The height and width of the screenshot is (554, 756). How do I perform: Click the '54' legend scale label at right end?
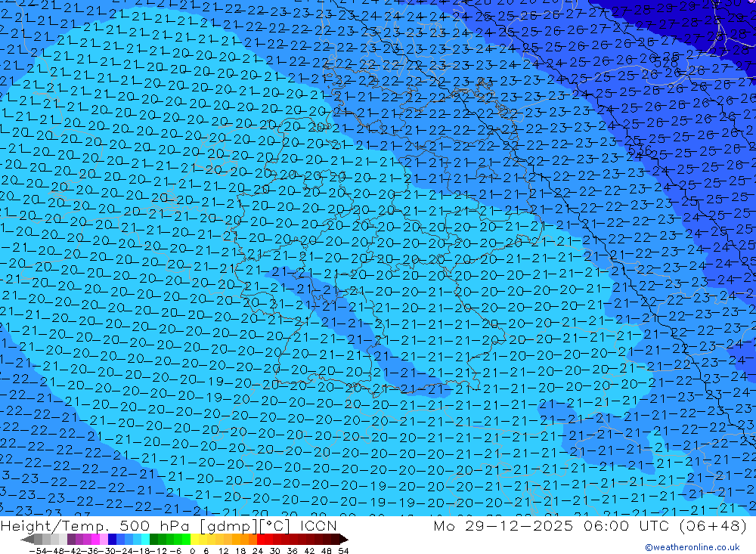coord(343,551)
